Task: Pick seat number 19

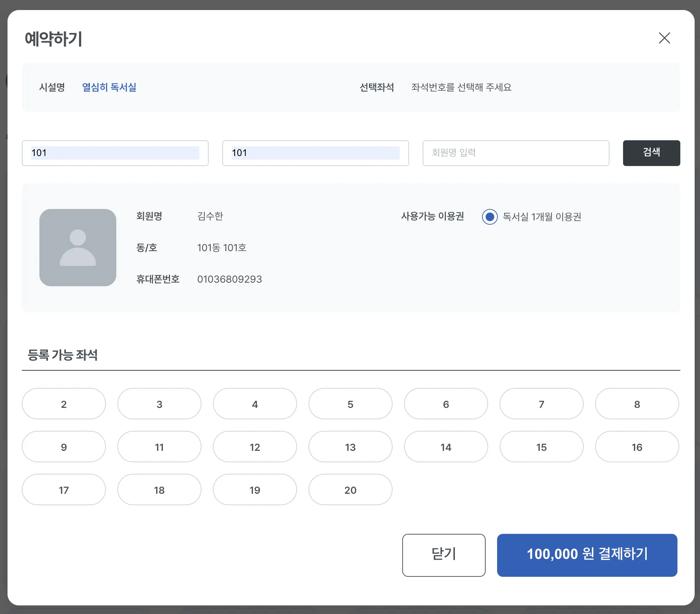Action: point(255,489)
